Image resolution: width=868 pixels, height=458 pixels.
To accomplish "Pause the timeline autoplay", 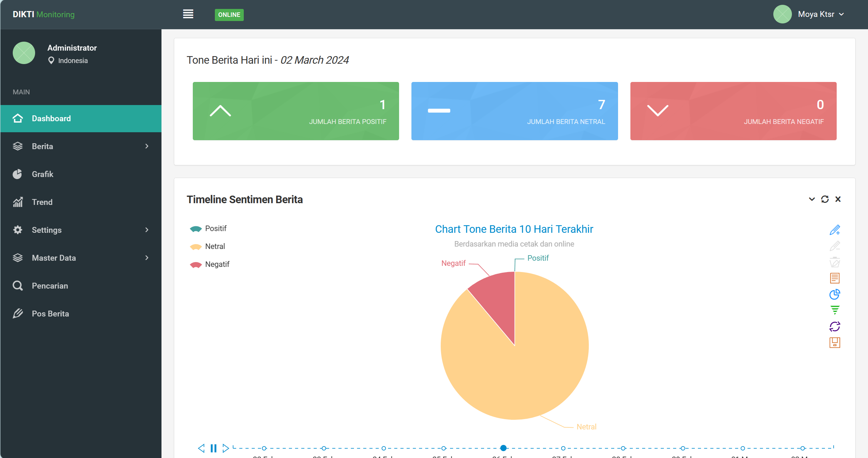I will 213,448.
